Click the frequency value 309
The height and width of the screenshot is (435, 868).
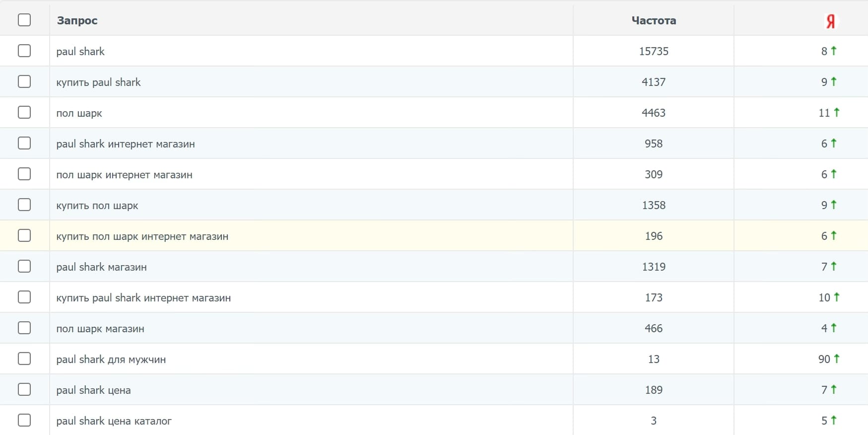tap(654, 174)
